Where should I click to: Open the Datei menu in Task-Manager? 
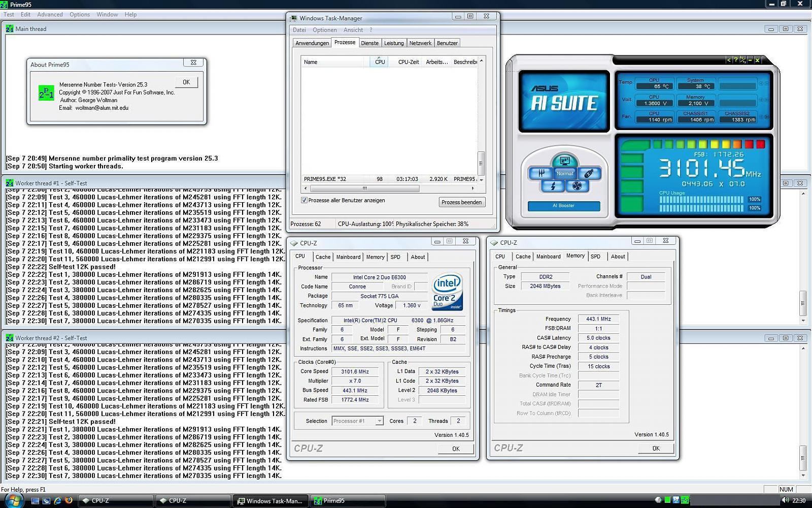click(299, 30)
